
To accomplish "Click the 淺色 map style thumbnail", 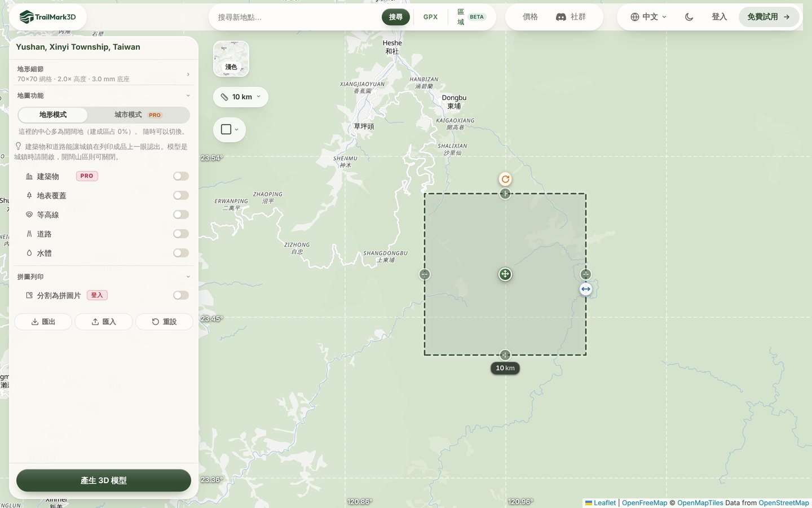I will pos(231,59).
